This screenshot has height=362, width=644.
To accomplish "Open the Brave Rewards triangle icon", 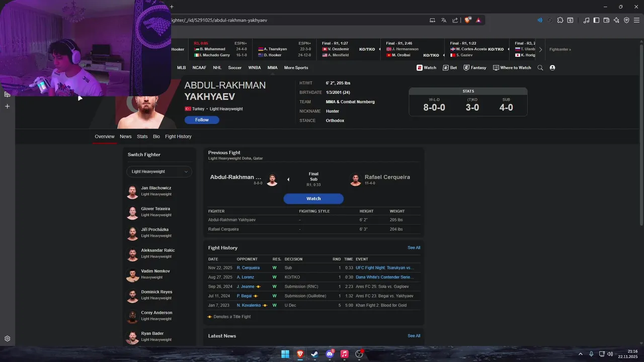I will pyautogui.click(x=478, y=20).
